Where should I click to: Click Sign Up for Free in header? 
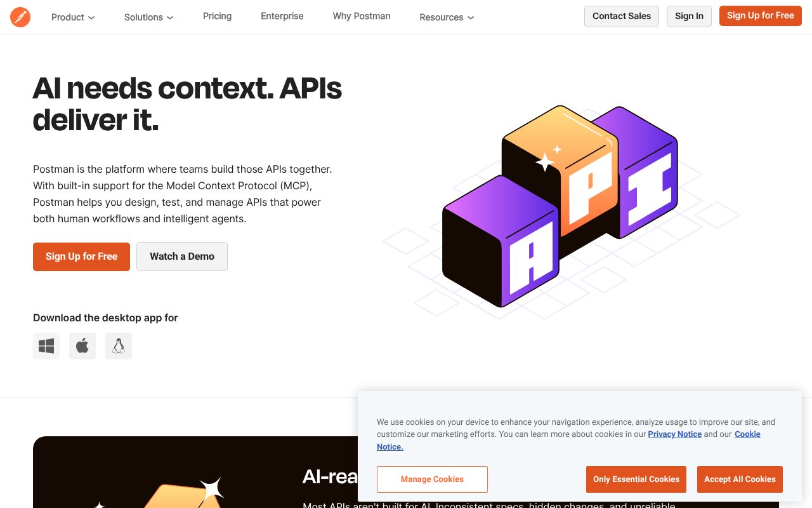click(760, 16)
